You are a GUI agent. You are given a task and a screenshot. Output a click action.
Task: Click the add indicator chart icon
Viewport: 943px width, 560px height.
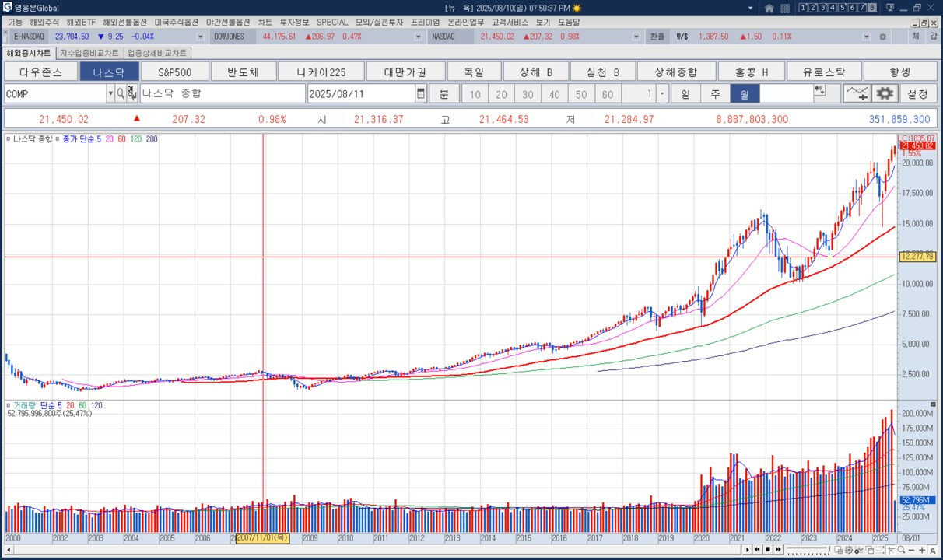(857, 93)
